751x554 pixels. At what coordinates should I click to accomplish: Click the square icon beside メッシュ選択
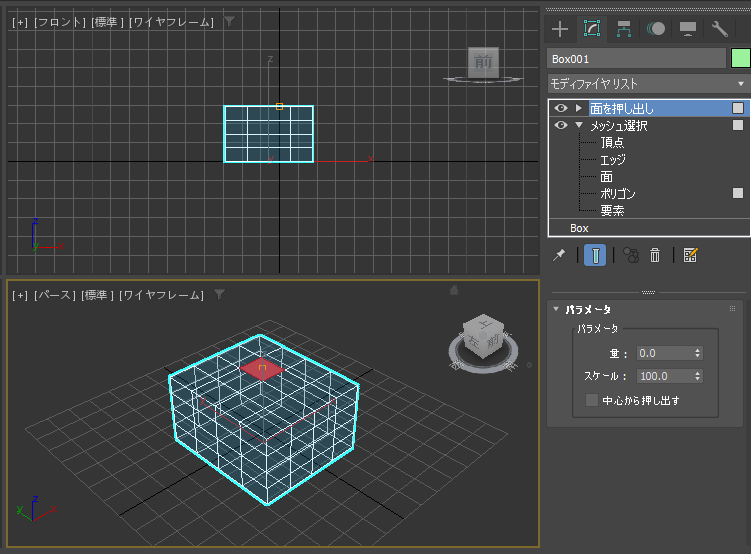(738, 125)
